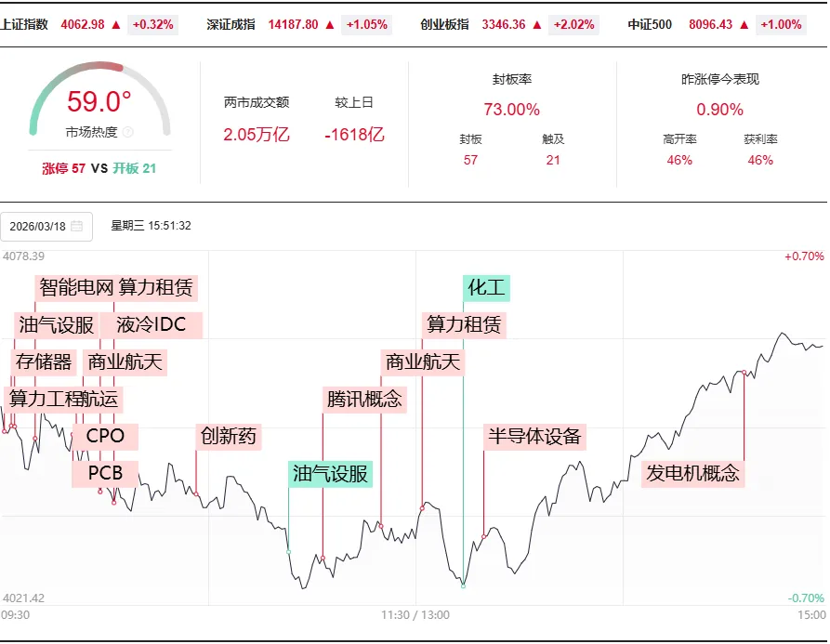Click the 腾讯概念 sector label
The height and width of the screenshot is (644, 830).
click(364, 399)
